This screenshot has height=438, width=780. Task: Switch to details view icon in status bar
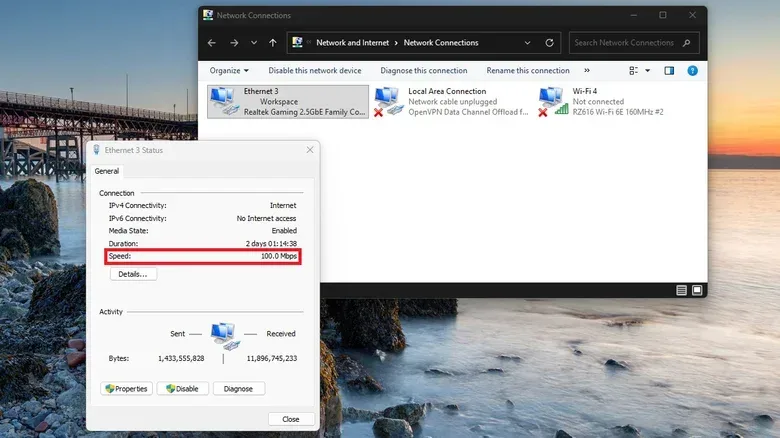pyautogui.click(x=682, y=290)
